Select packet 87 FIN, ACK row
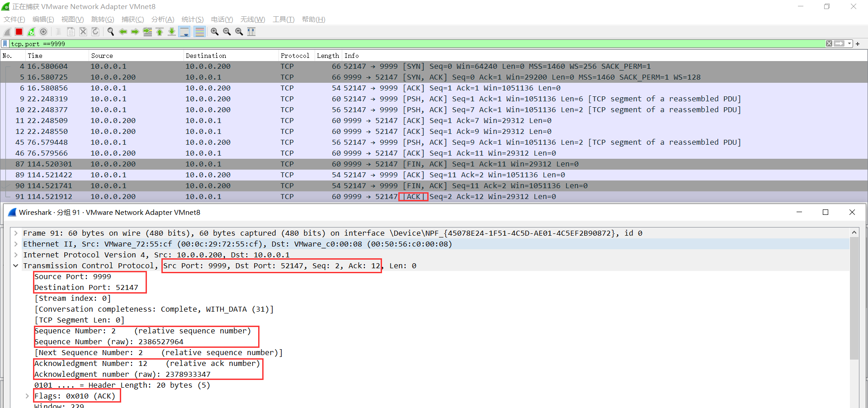This screenshot has height=408, width=868. pos(434,164)
